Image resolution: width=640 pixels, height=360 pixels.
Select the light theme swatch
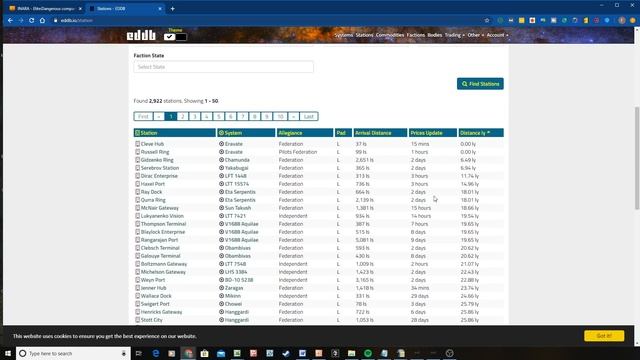169,37
